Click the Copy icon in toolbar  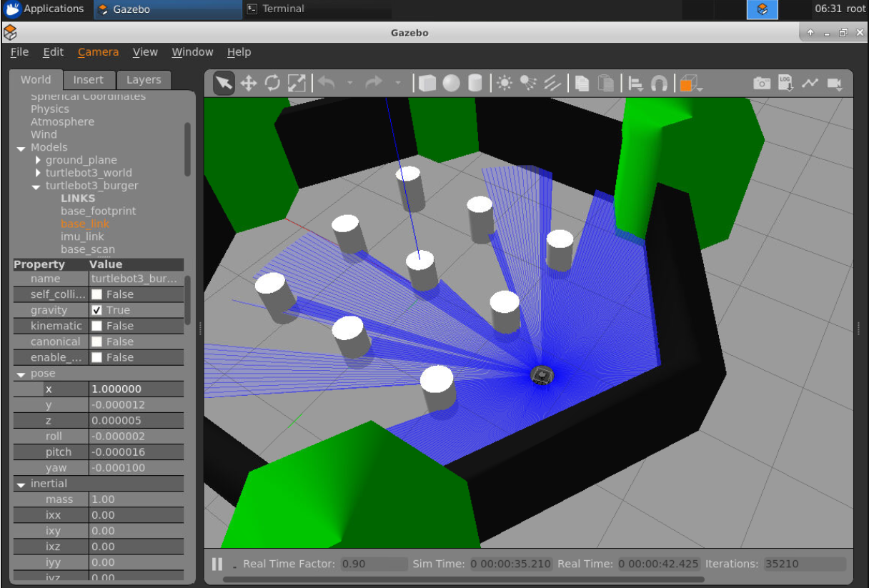click(582, 84)
